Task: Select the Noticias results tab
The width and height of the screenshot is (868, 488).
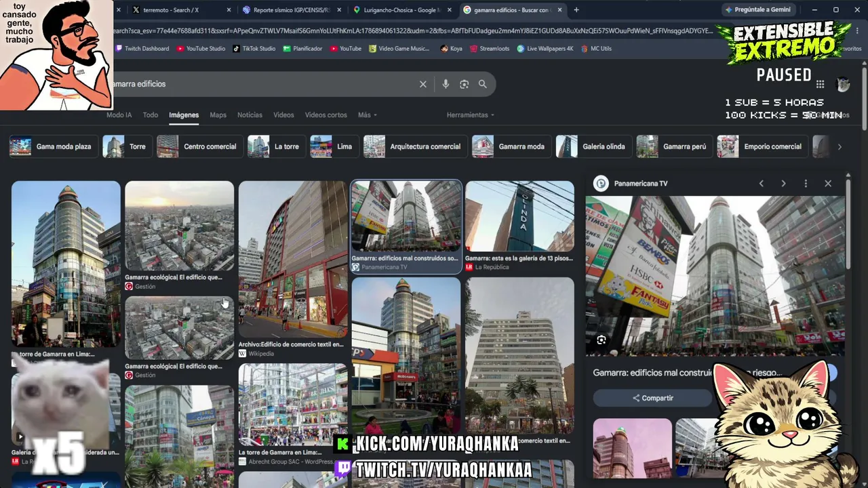Action: pos(250,115)
